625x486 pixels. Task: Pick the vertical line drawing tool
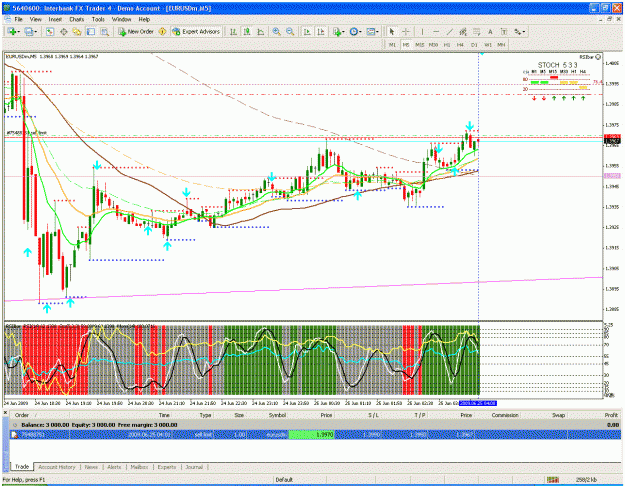pyautogui.click(x=422, y=31)
